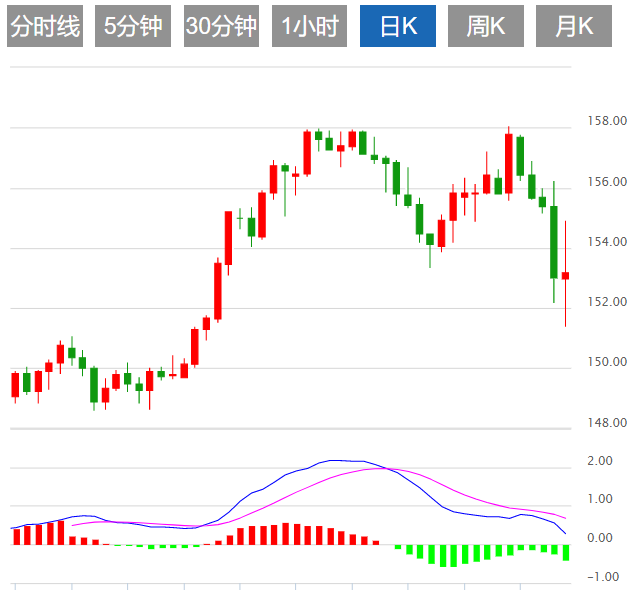Viewport: 637px width, 590px height.
Task: Select the 30分钟 interval tab
Action: pos(221,26)
